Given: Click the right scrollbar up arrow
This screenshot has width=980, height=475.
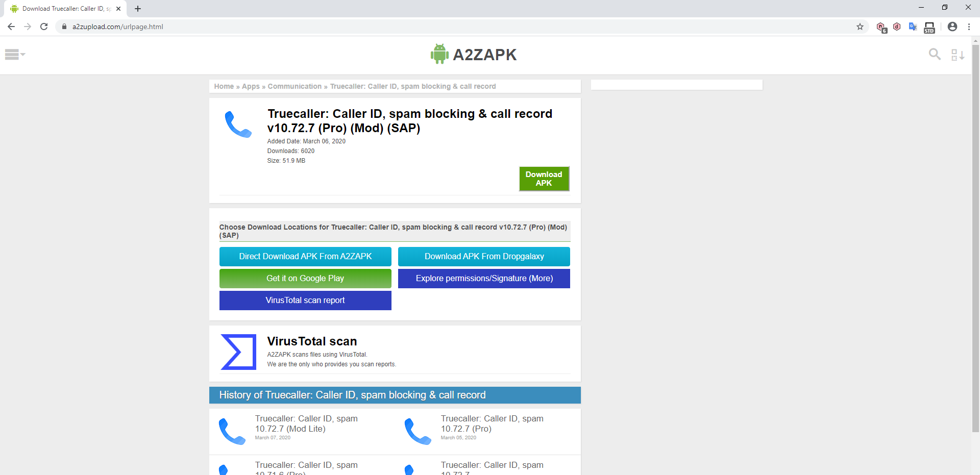Looking at the screenshot, I should (x=975, y=40).
